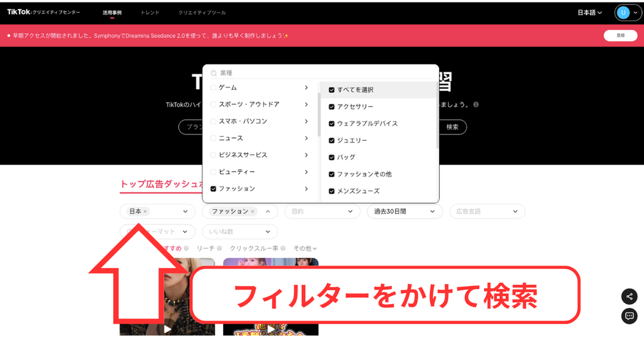
Task: Uncheck the ファッション checkbox
Action: click(213, 188)
